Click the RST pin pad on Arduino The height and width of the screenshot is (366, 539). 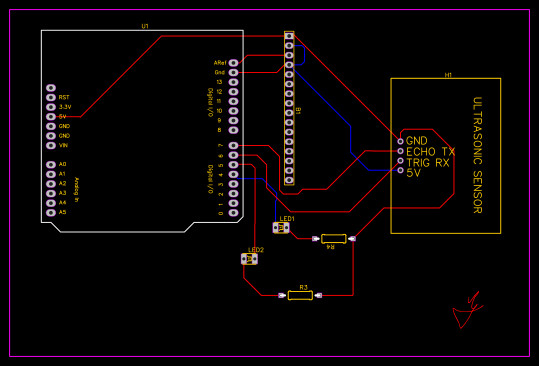[51, 97]
